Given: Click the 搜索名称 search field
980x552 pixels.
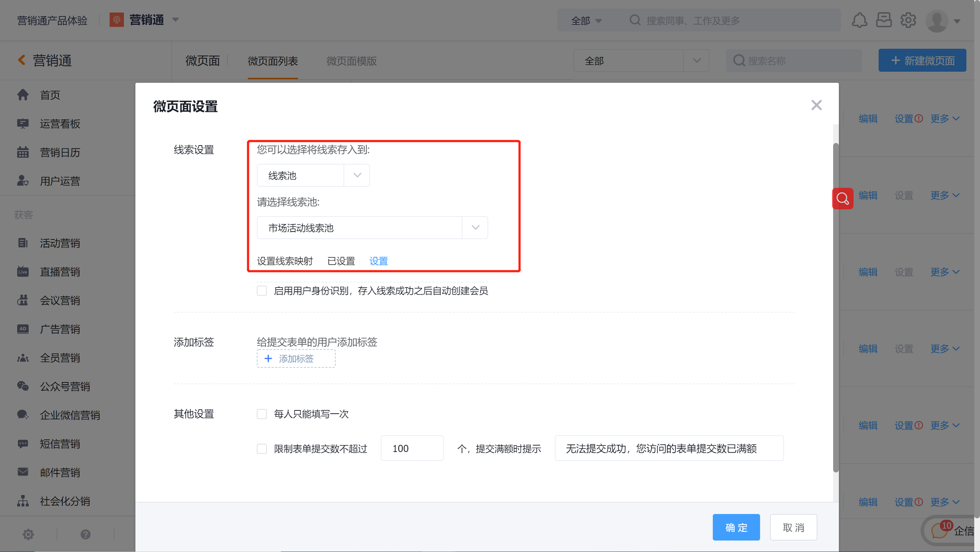Looking at the screenshot, I should (794, 61).
